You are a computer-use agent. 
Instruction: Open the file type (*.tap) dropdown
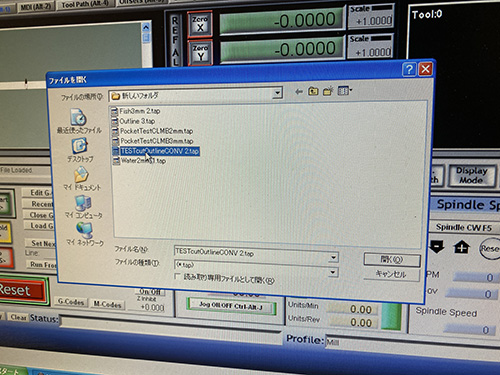click(x=333, y=272)
